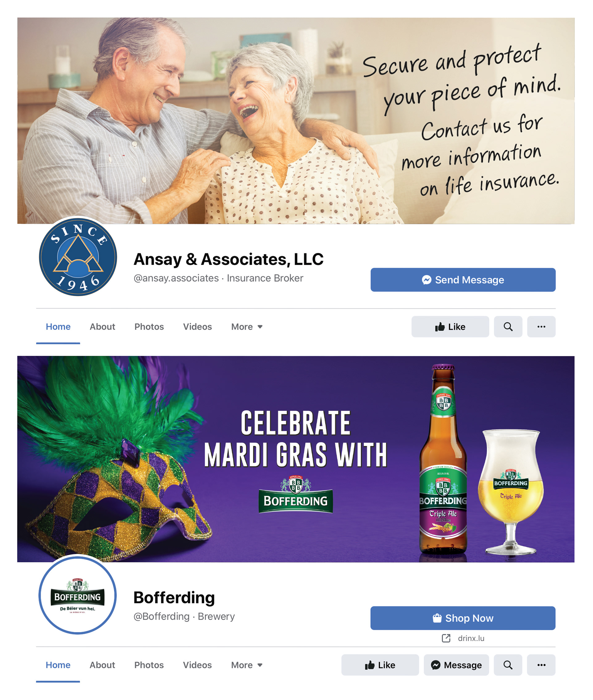The height and width of the screenshot is (700, 593).
Task: Open three-dot options on Bofferding page
Action: tap(541, 665)
